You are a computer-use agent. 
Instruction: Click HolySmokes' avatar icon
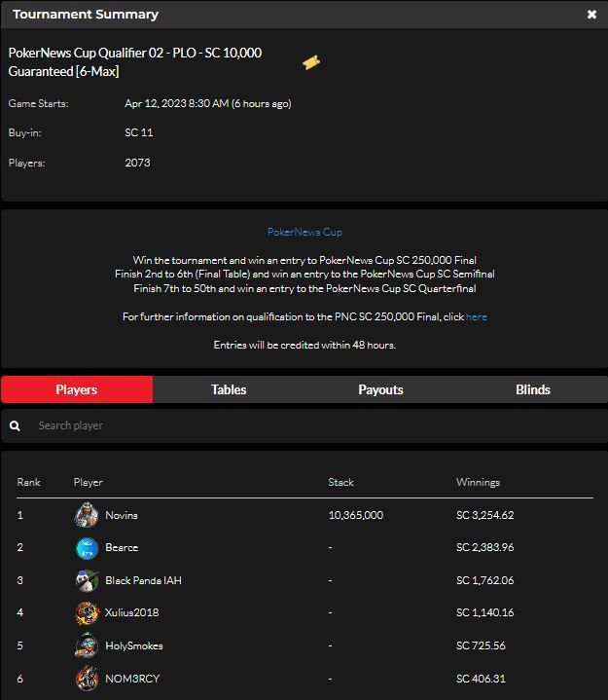point(87,645)
